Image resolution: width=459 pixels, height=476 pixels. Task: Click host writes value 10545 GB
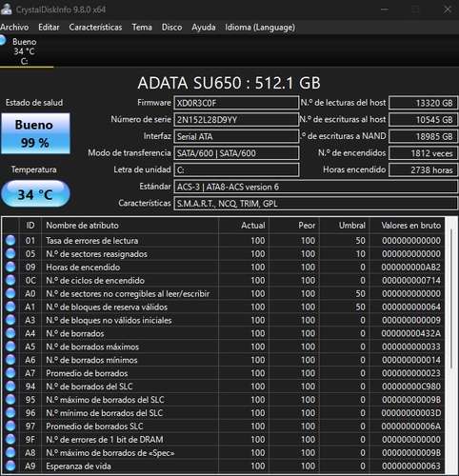(423, 120)
